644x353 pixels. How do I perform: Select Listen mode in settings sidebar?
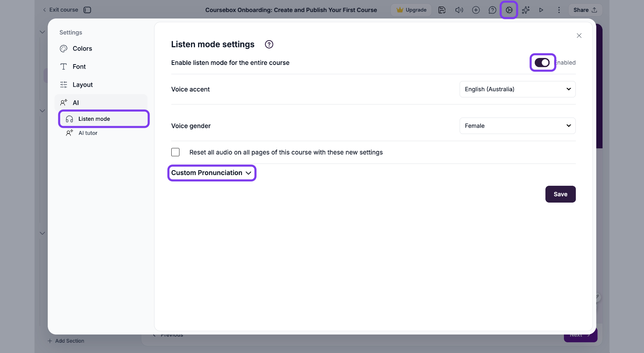(104, 119)
